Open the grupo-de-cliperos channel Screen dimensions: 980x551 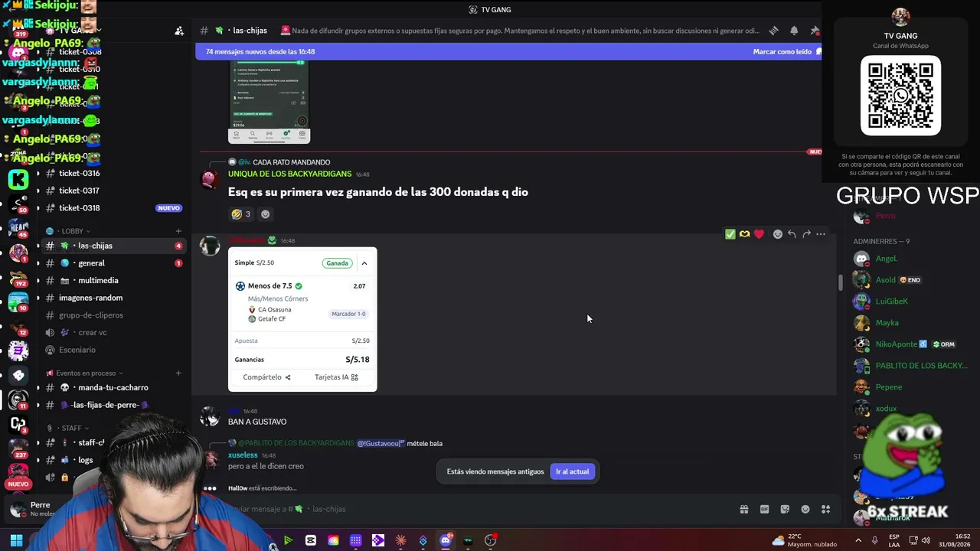coord(115,315)
